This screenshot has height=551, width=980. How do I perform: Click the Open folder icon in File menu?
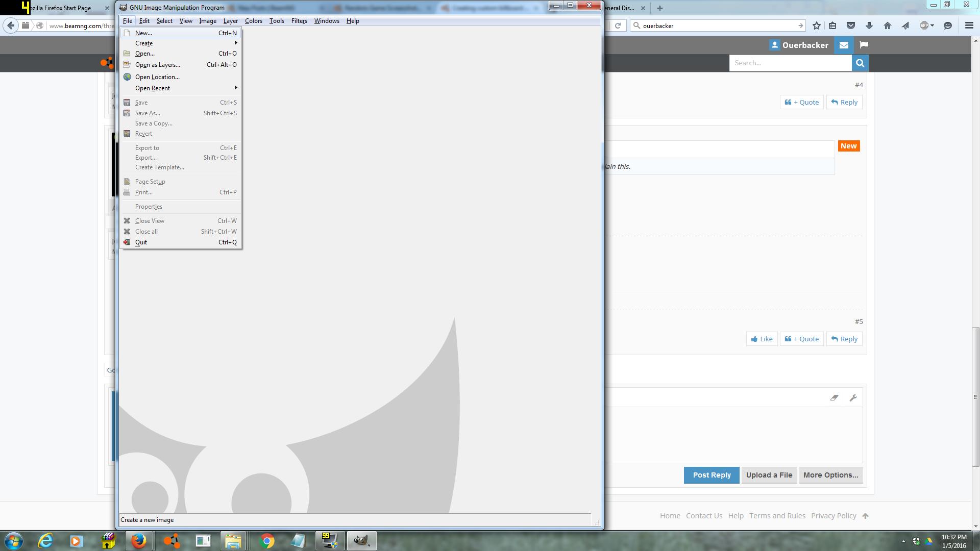[x=127, y=54]
